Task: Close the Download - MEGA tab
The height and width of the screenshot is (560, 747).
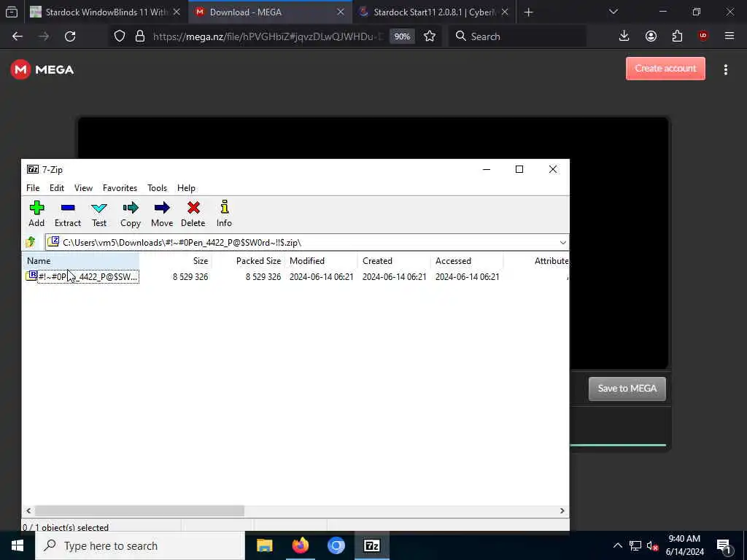Action: pyautogui.click(x=341, y=12)
